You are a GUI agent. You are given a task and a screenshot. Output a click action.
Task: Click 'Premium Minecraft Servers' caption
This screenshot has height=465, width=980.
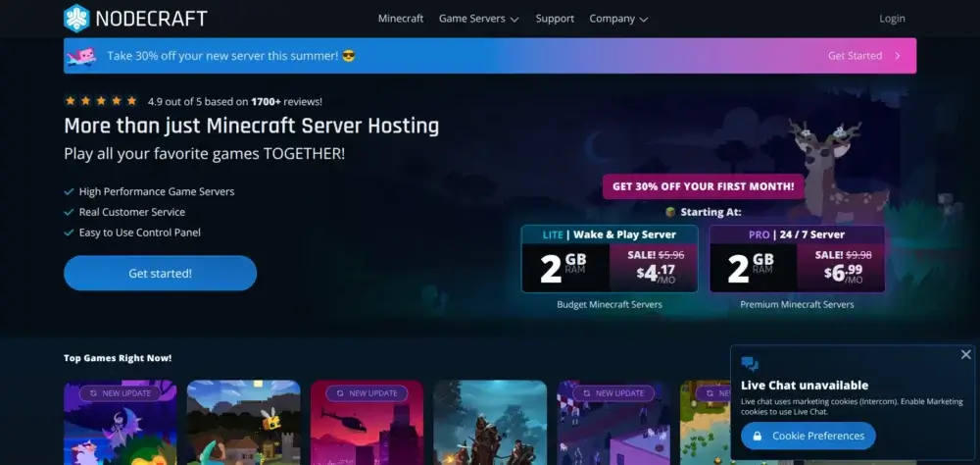click(797, 305)
